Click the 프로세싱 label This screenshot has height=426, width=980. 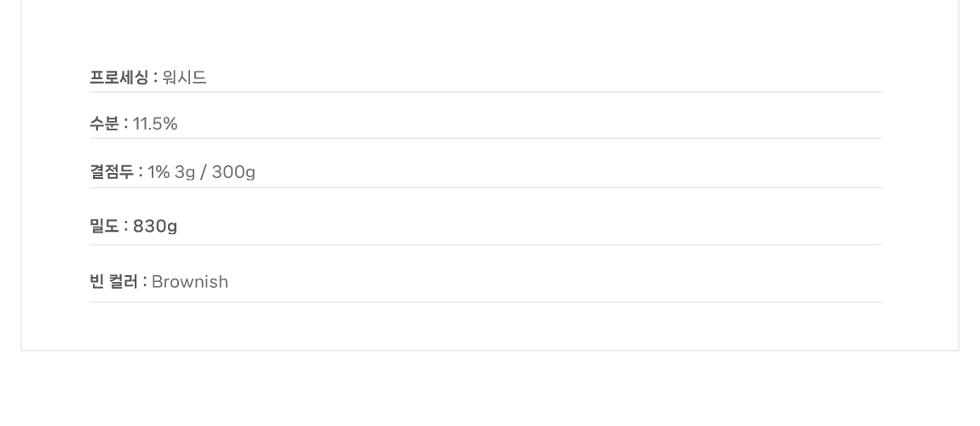point(118,78)
